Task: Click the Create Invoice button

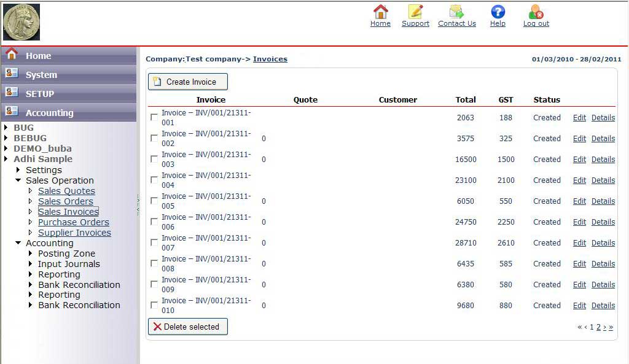Action: pyautogui.click(x=188, y=82)
